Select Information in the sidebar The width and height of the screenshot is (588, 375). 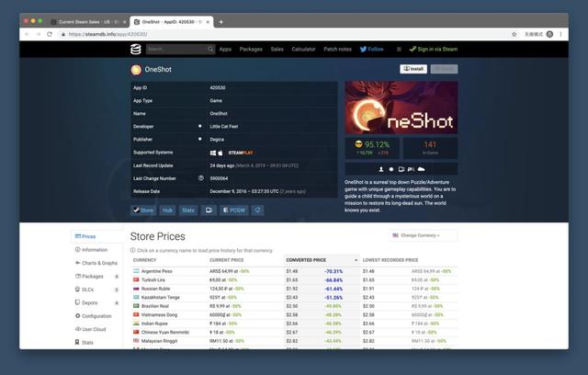95,249
